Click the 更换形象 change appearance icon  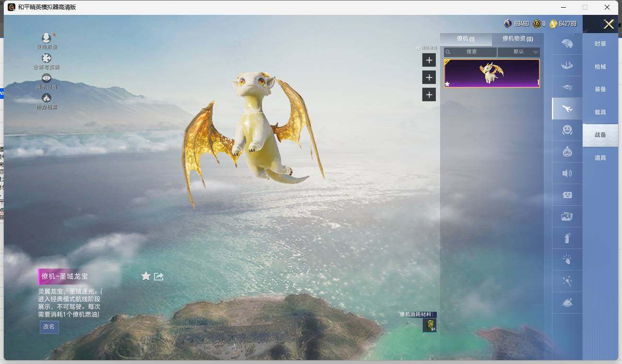coord(47,38)
